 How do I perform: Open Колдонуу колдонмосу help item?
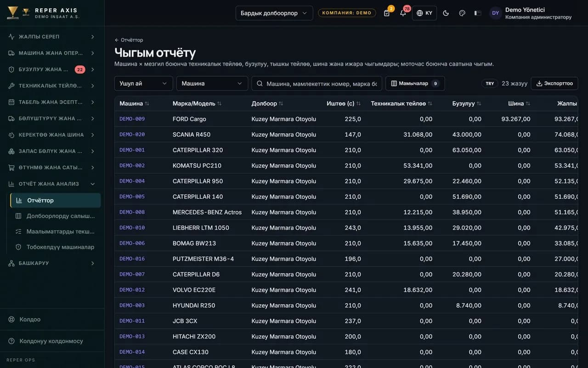point(52,341)
